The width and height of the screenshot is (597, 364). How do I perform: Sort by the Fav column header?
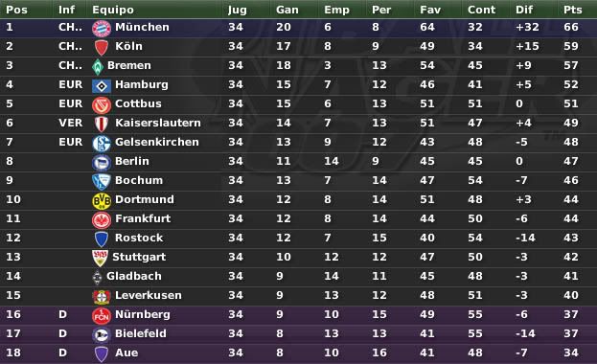coord(430,10)
